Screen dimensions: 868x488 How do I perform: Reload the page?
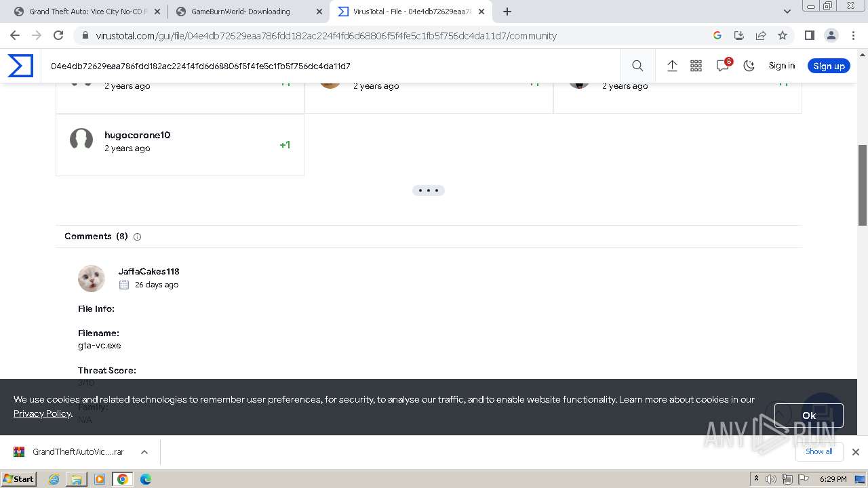pyautogui.click(x=58, y=35)
